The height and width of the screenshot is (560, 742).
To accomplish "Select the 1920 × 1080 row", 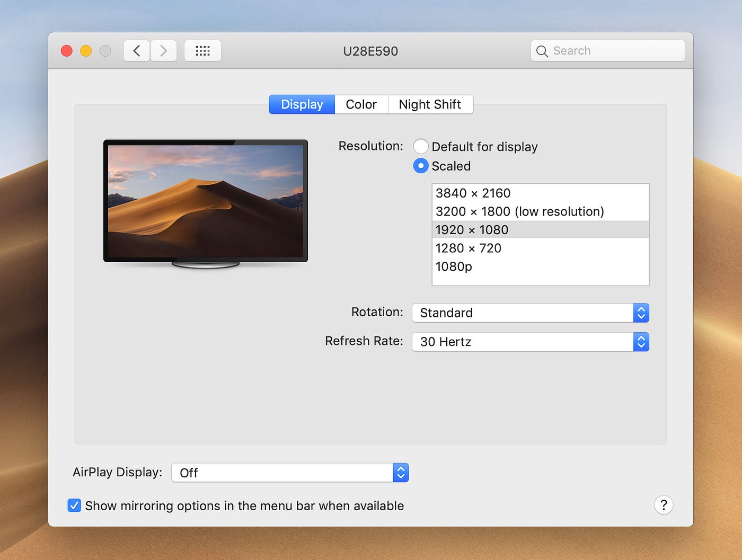I will pyautogui.click(x=541, y=229).
